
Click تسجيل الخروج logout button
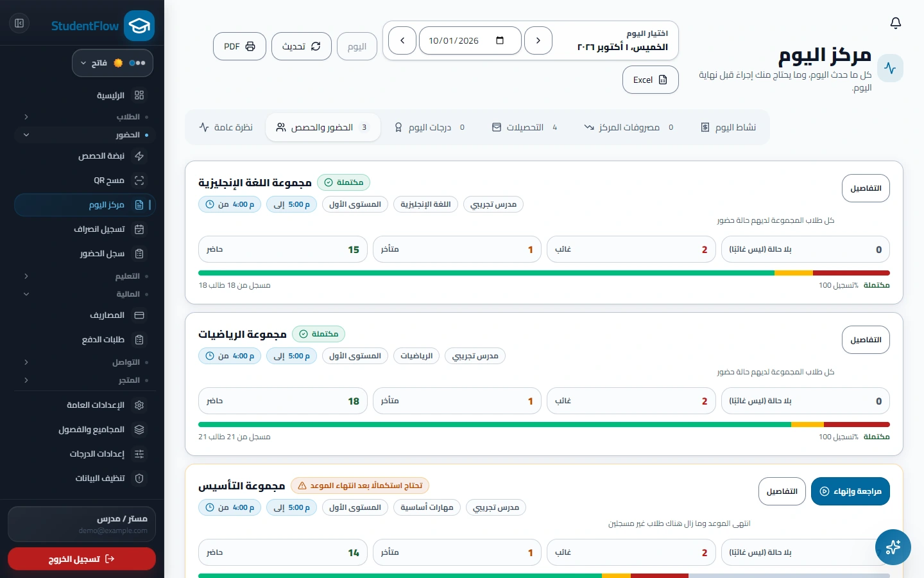point(81,559)
